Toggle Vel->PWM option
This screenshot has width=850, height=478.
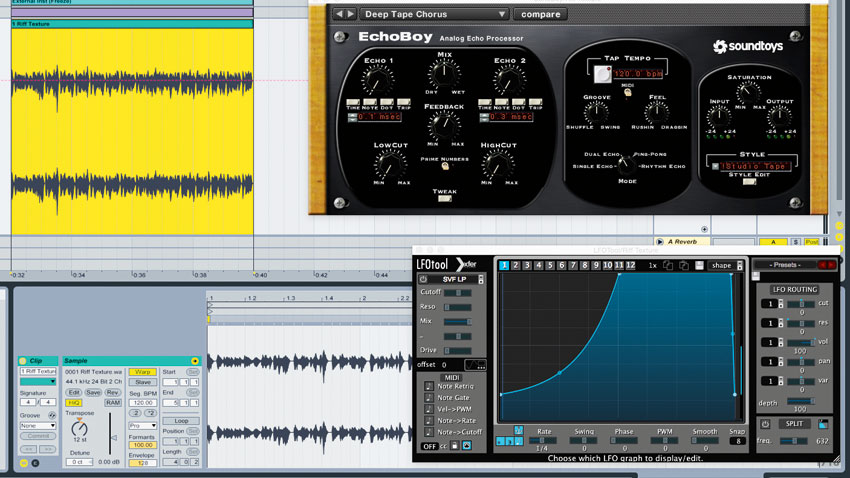[429, 409]
